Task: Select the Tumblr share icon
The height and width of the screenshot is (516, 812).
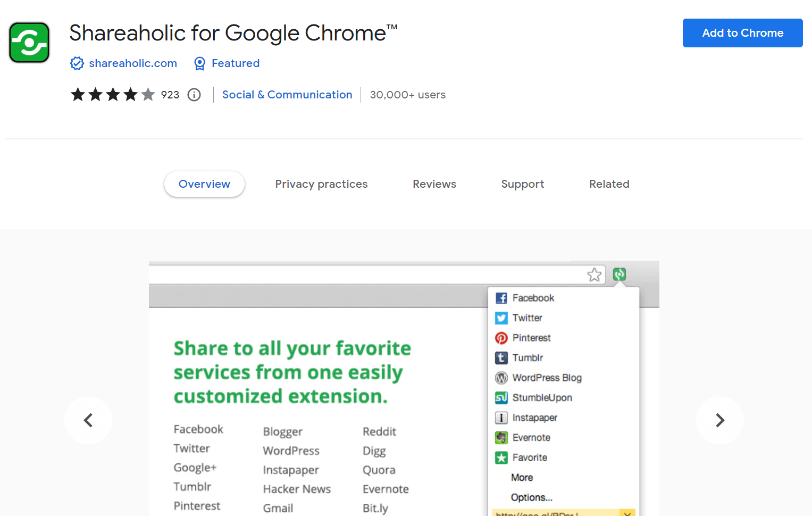Action: (501, 357)
